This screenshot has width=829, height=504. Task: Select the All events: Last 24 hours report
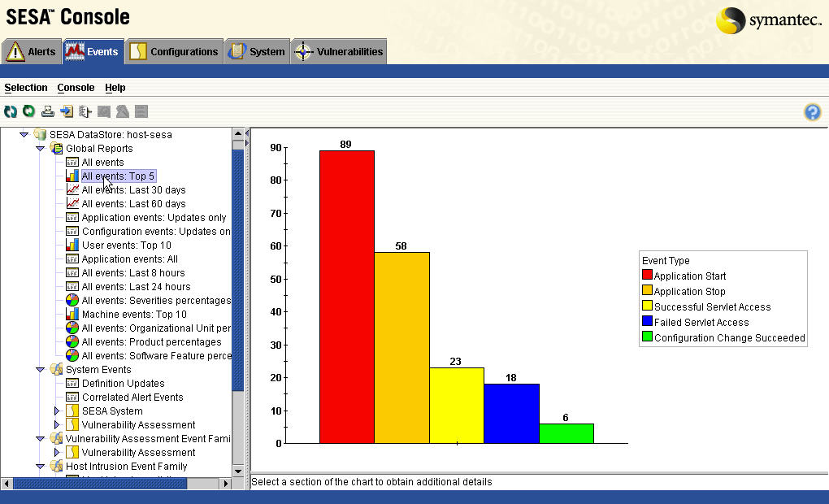click(x=136, y=287)
